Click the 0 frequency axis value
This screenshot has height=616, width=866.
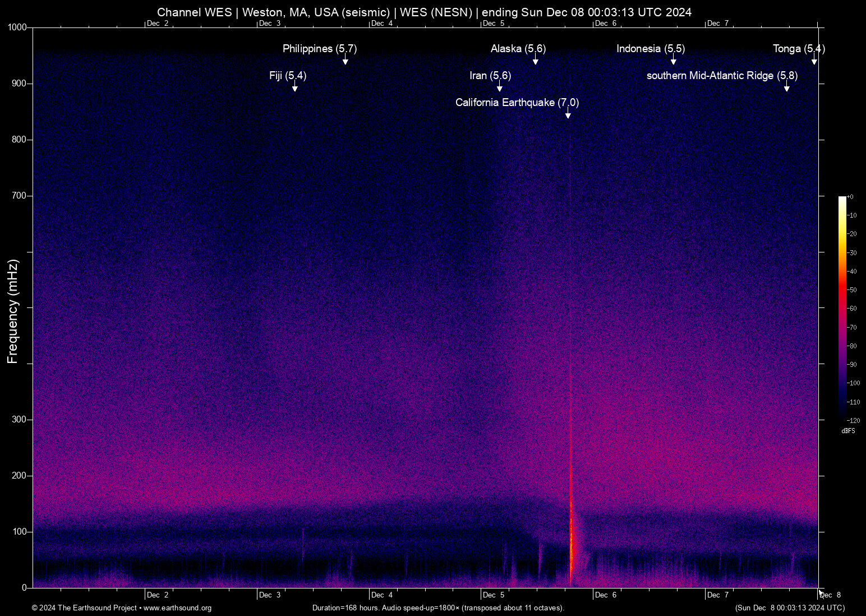click(x=24, y=588)
